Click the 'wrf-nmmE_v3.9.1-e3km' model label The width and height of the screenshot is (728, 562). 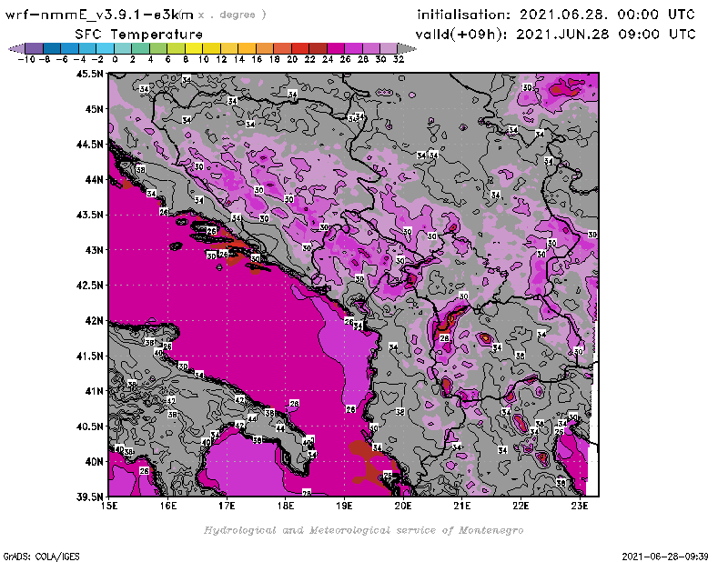coord(99,15)
